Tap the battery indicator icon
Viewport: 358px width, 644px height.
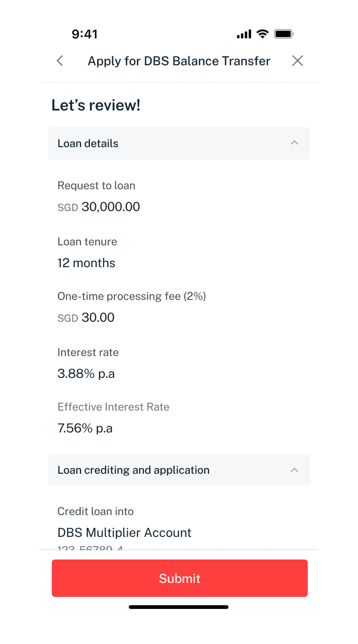284,34
